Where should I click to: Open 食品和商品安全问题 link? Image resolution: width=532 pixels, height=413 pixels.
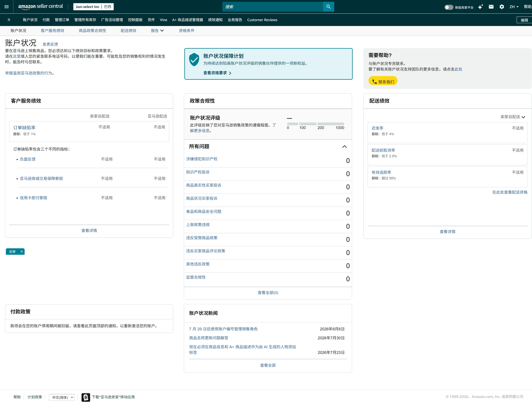coord(204,212)
